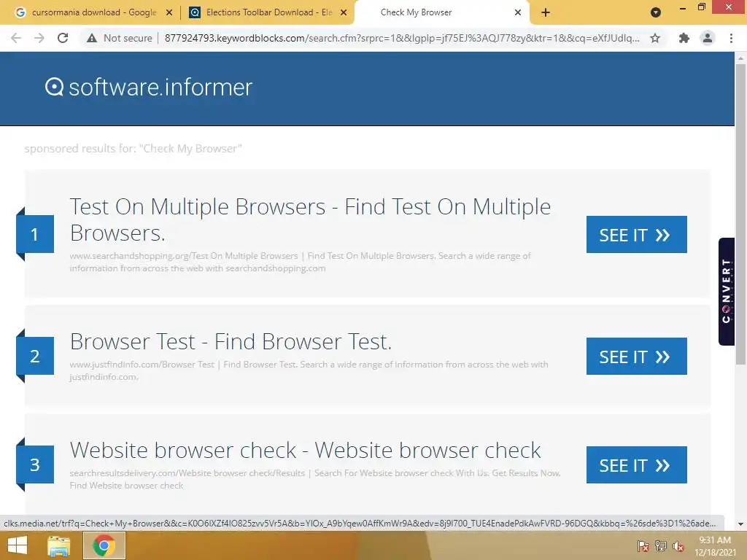The height and width of the screenshot is (560, 747).
Task: Click the searchresultsdelivery.com description text
Action: pyautogui.click(x=315, y=479)
